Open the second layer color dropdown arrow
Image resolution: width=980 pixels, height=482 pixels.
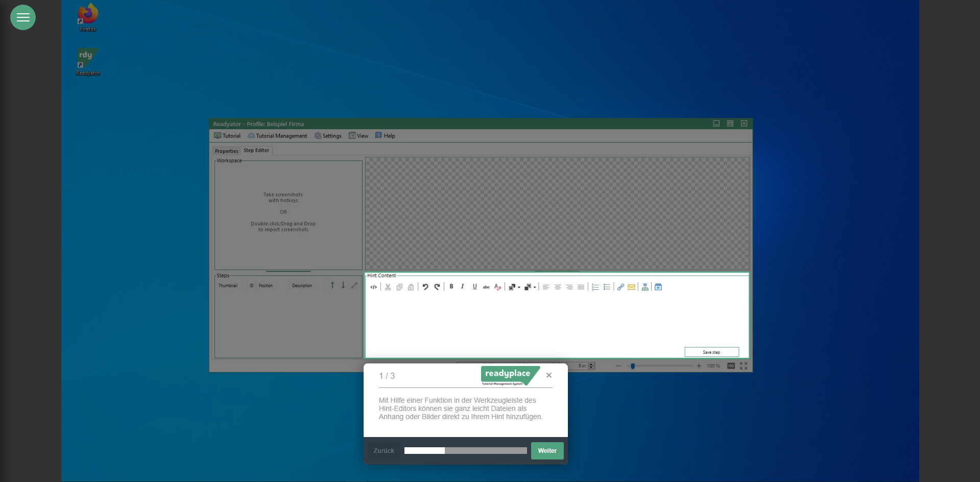point(535,288)
